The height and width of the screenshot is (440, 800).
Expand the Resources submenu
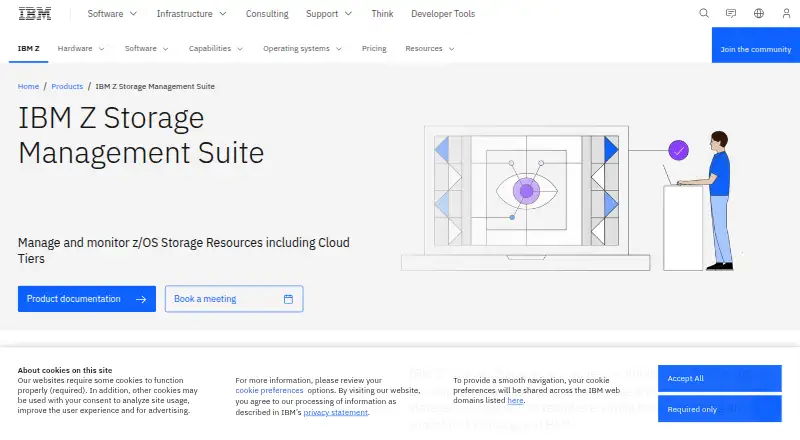[430, 48]
